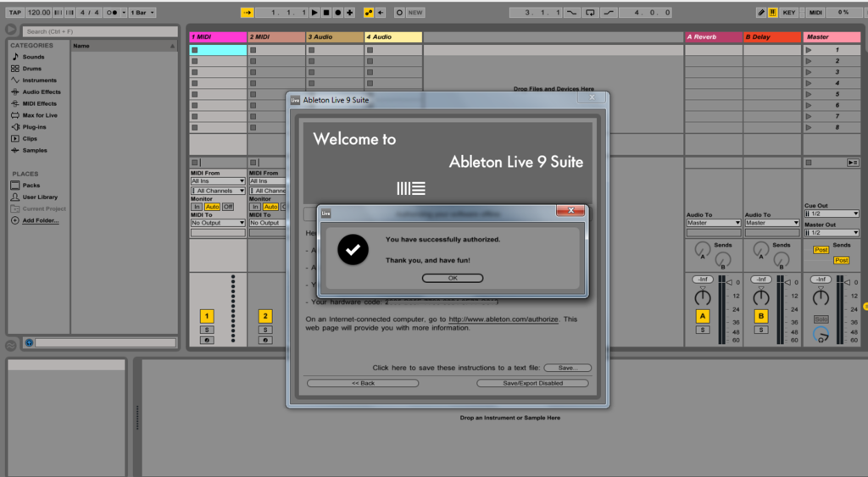Viewport: 868px width, 477px height.
Task: Select the 1 MIDI track header
Action: pyautogui.click(x=218, y=37)
